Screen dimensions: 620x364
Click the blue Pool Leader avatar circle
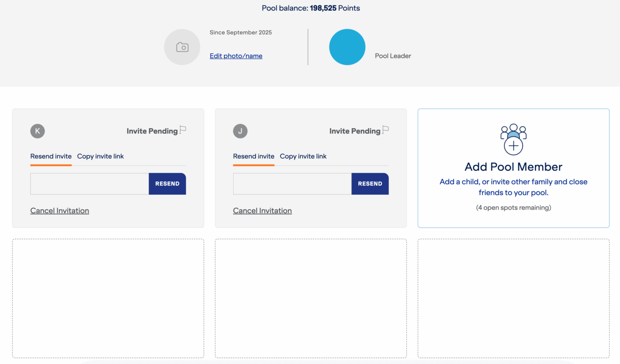coord(347,47)
